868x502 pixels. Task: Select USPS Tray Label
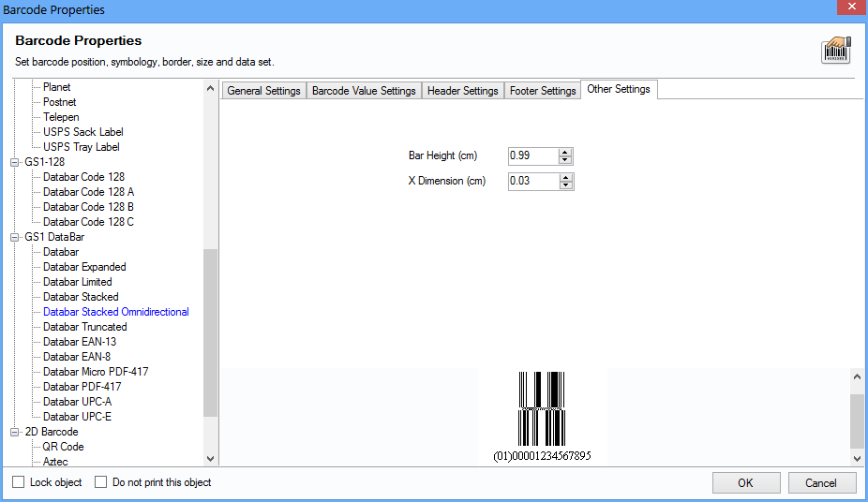coord(82,146)
